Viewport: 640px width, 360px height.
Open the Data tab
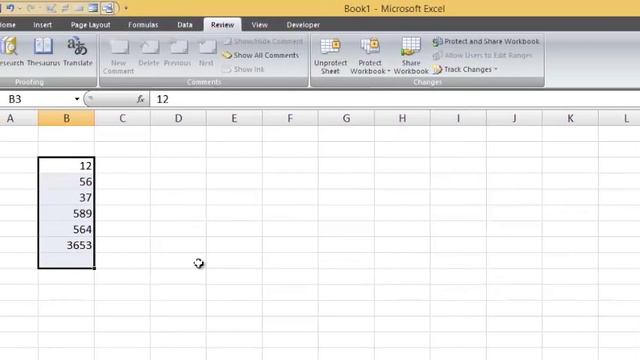point(184,25)
